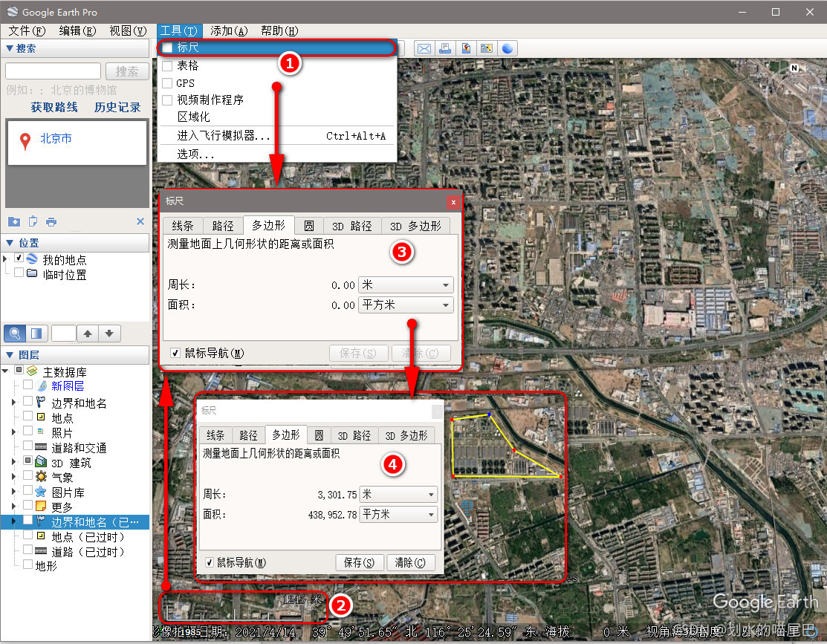Viewport: 827px width, 644px height.
Task: Check the 标尺 menu checkbox
Action: point(167,48)
